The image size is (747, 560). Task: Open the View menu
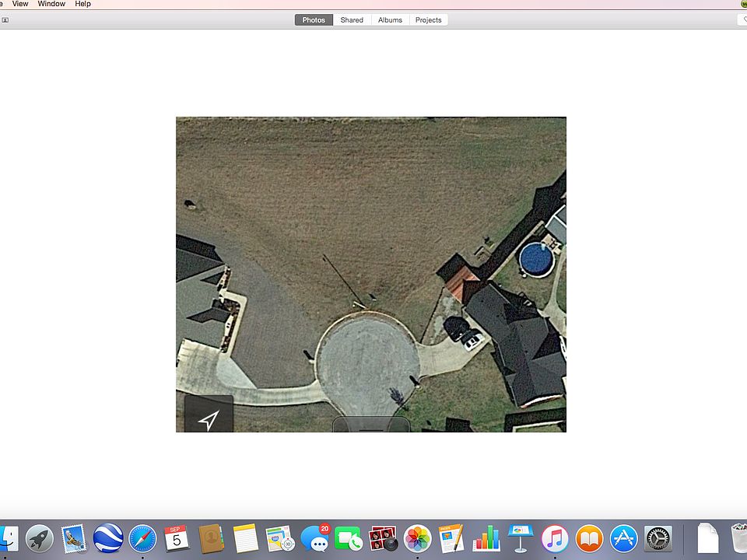coord(20,4)
